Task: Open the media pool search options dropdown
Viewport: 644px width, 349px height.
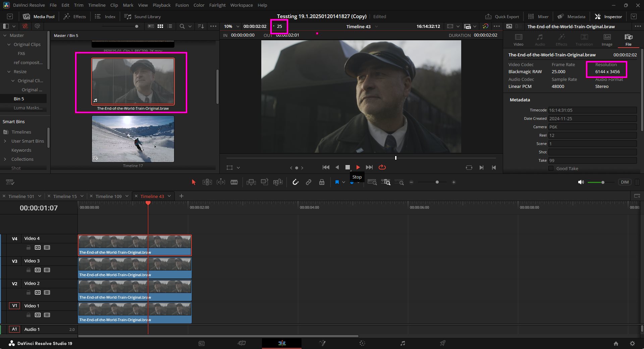Action: click(x=190, y=26)
